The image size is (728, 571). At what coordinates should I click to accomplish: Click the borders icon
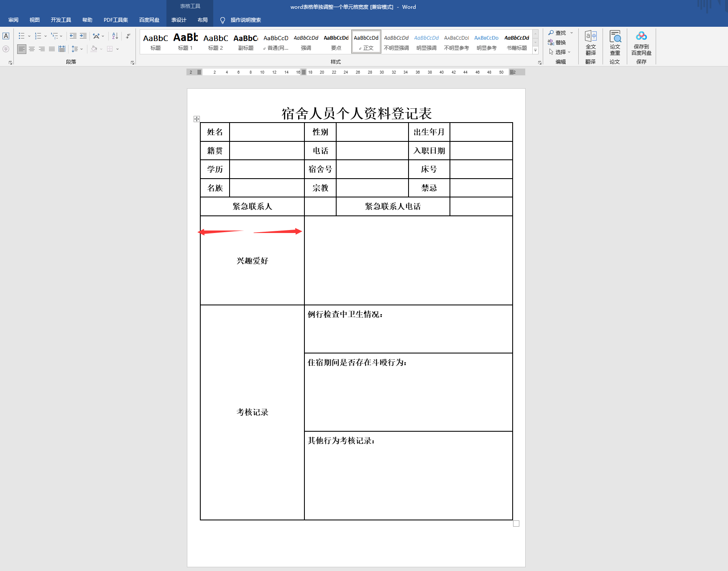coord(110,49)
